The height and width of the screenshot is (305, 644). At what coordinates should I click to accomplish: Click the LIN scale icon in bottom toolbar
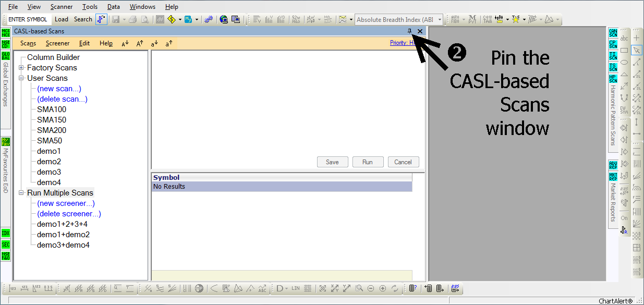click(296, 288)
